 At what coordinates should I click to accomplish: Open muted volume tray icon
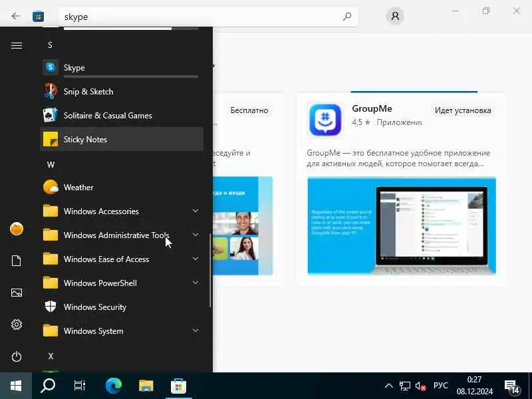click(x=420, y=386)
